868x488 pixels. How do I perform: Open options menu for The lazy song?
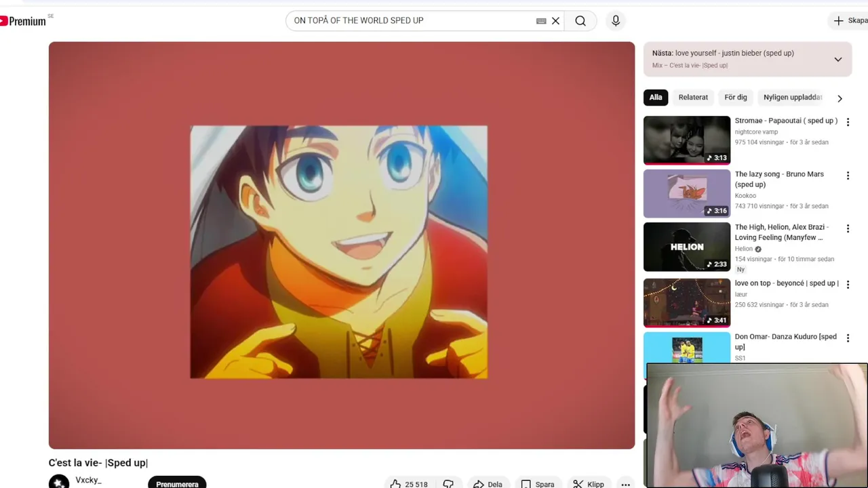(x=848, y=176)
